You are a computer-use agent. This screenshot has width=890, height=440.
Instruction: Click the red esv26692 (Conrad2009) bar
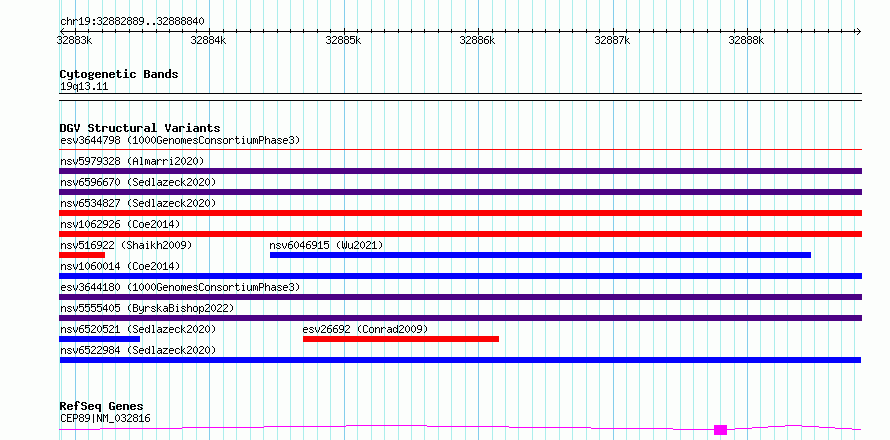[x=401, y=339]
